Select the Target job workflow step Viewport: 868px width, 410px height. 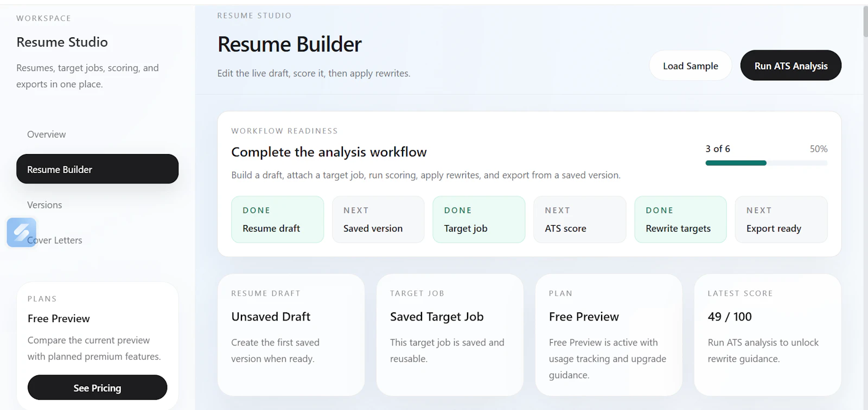[x=479, y=220]
